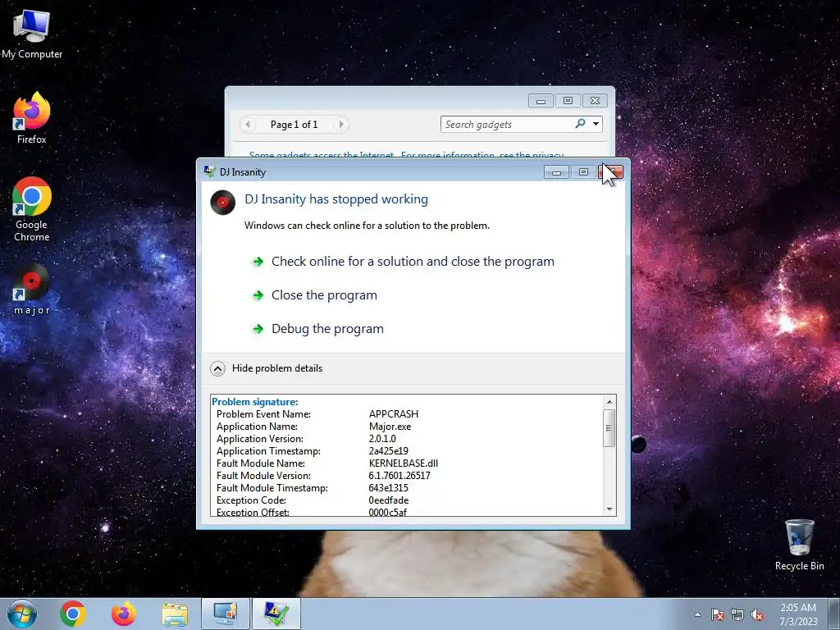Click the APPCRASH event name value
Screen dimensions: 840x630
point(394,414)
